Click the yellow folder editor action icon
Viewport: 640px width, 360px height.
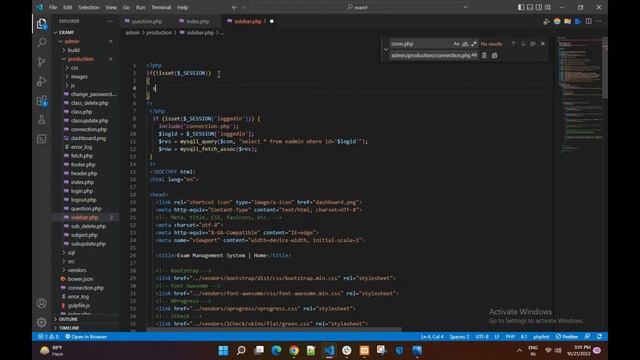pyautogui.click(x=567, y=21)
